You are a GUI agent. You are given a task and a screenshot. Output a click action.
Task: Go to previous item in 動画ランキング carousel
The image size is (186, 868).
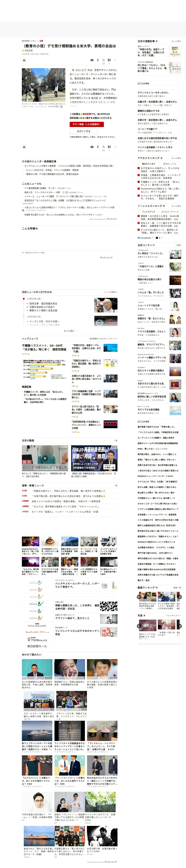139,597
